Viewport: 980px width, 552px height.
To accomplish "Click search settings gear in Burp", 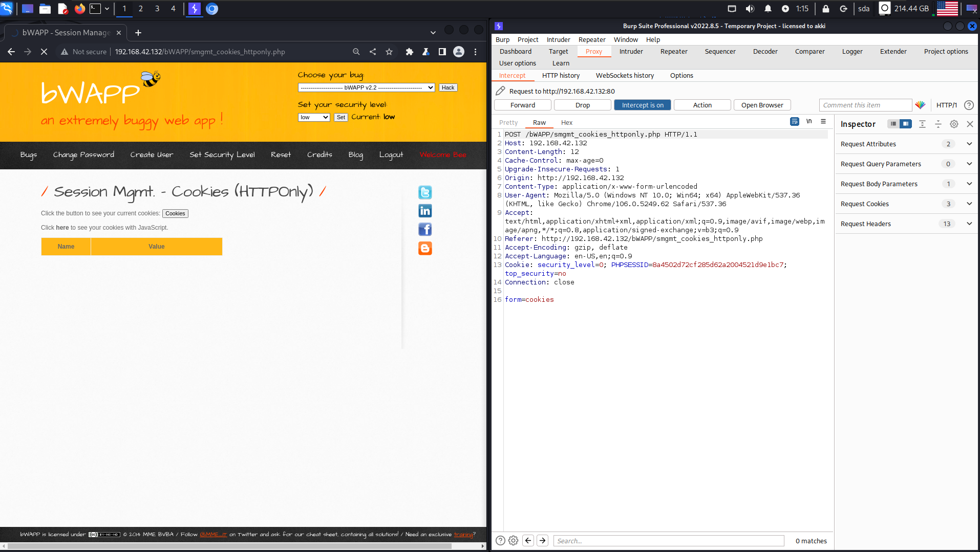I will pyautogui.click(x=513, y=541).
